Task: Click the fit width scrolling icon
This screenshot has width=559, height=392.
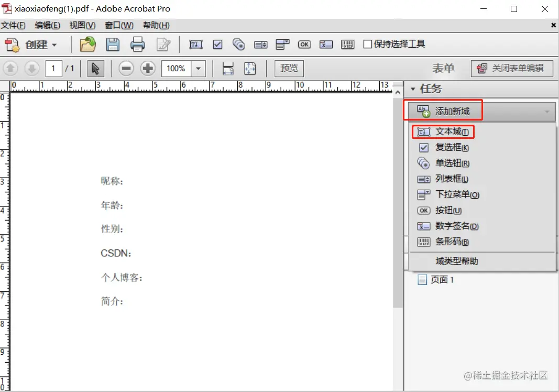Action: click(228, 68)
